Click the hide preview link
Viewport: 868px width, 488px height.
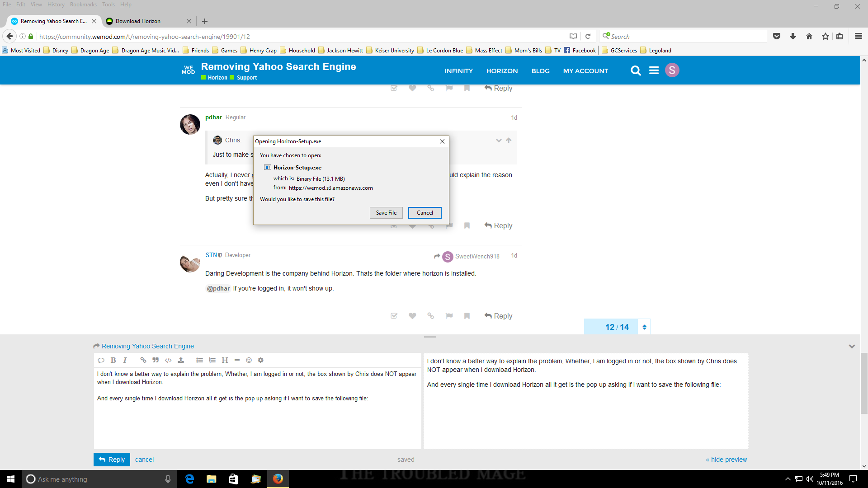coord(726,460)
